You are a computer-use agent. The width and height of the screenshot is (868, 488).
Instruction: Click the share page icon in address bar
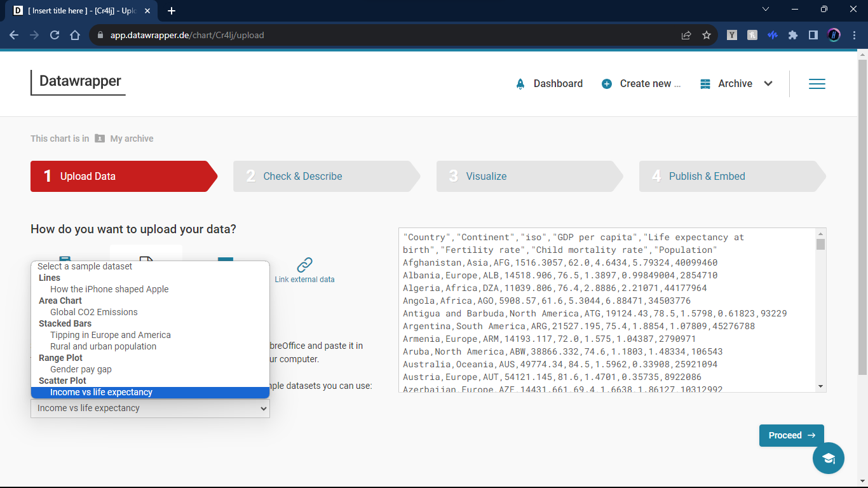click(x=686, y=36)
